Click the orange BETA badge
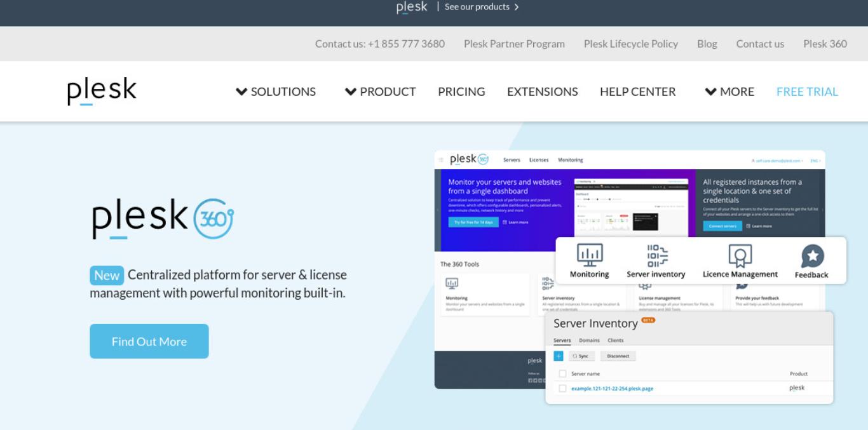This screenshot has height=430, width=868. coord(648,320)
